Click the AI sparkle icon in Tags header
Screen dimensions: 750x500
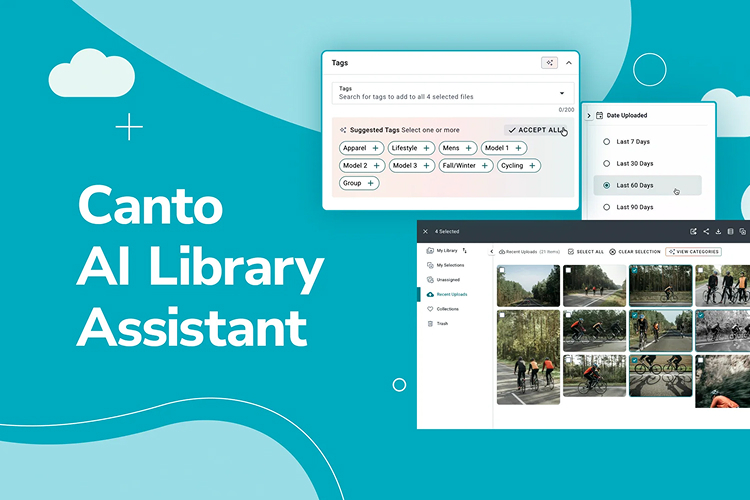[549, 62]
